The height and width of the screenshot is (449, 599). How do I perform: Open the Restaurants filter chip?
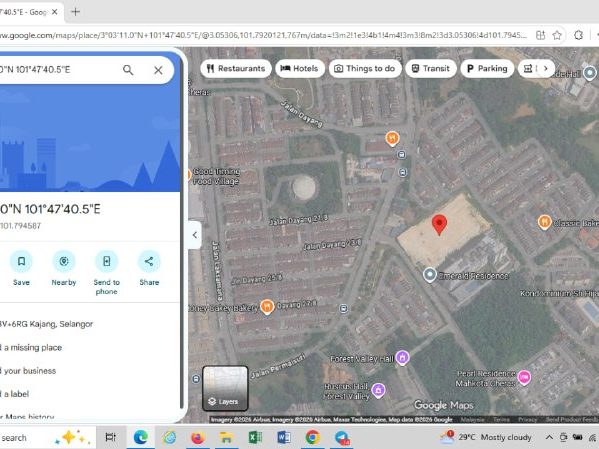236,68
